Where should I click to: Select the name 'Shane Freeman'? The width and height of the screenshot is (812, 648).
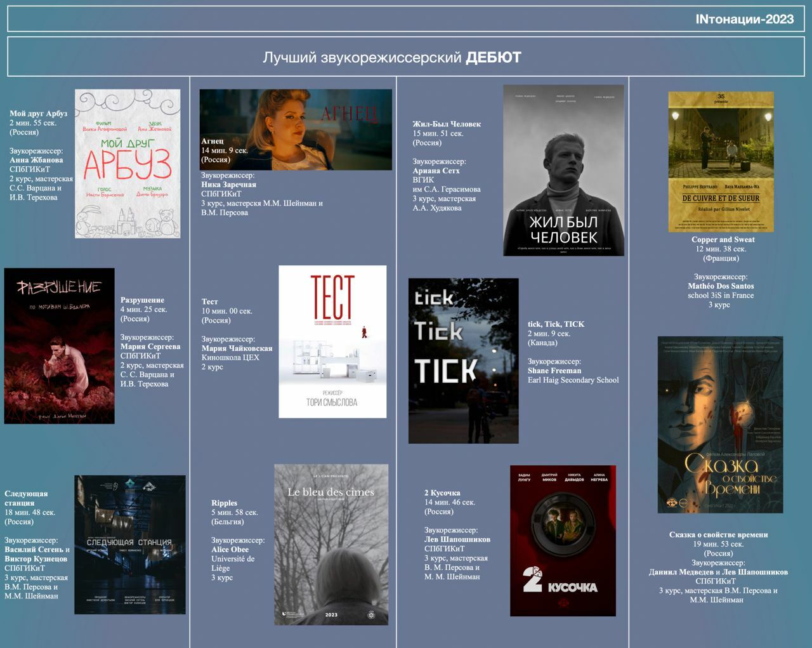554,371
